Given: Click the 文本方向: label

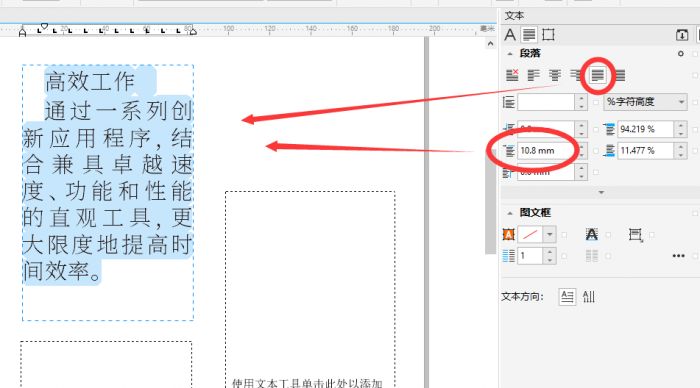Looking at the screenshot, I should pos(522,297).
